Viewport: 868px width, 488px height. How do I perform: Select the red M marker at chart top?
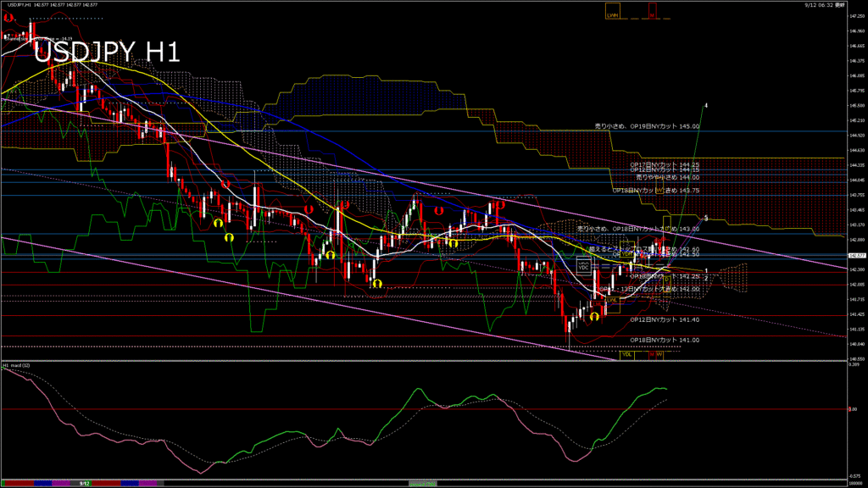point(652,14)
